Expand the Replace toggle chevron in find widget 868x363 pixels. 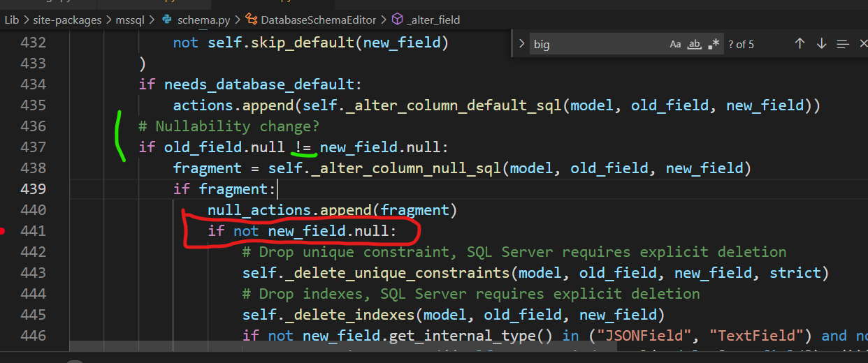pyautogui.click(x=521, y=44)
